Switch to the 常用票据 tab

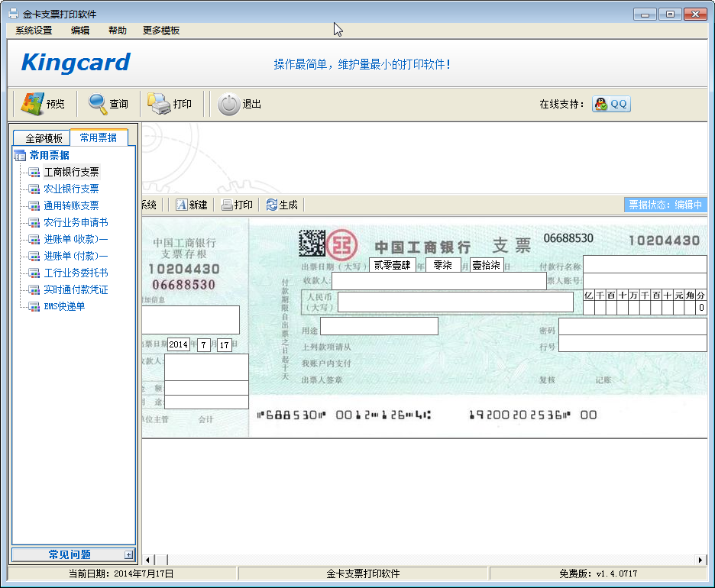pos(98,137)
